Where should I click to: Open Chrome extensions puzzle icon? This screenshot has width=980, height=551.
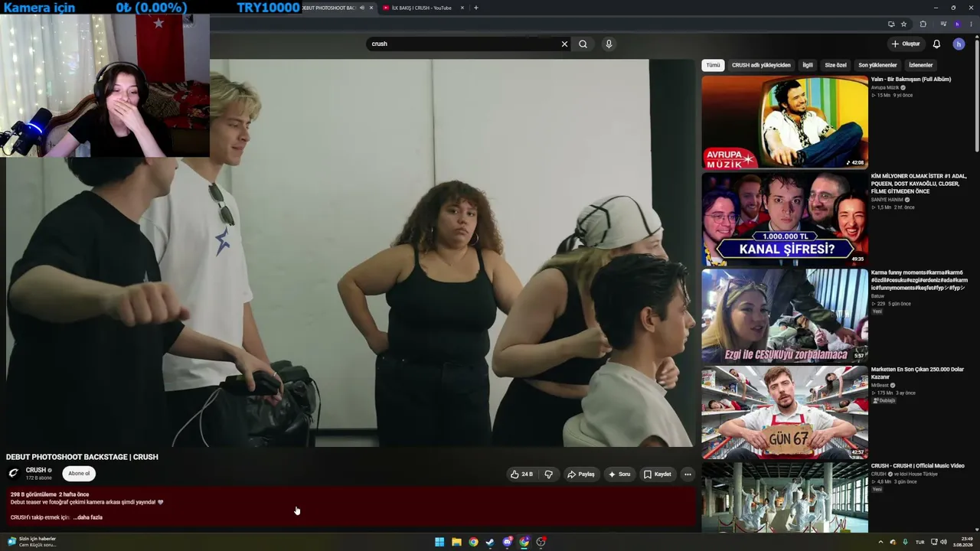click(x=923, y=24)
